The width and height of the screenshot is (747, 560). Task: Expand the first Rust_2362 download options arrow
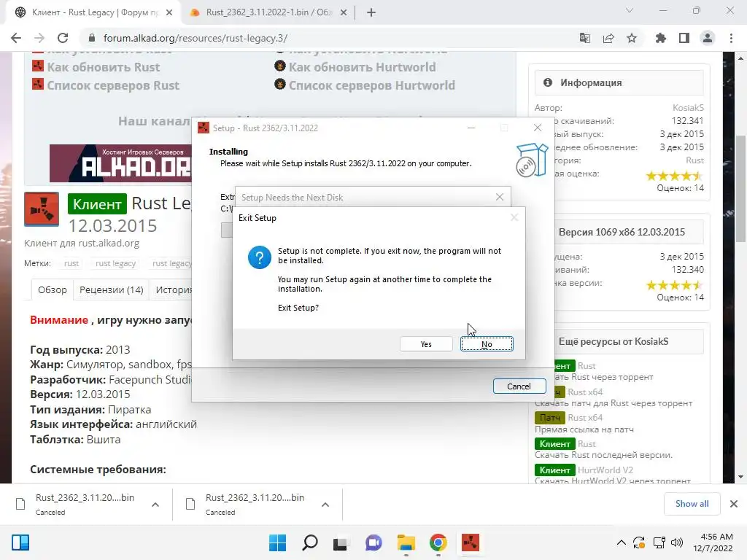(x=155, y=505)
